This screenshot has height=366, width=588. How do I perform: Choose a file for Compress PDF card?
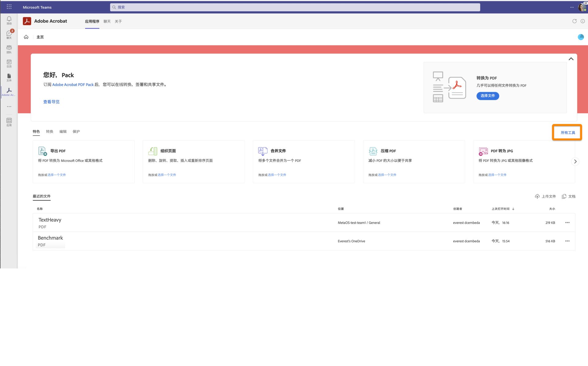[387, 175]
